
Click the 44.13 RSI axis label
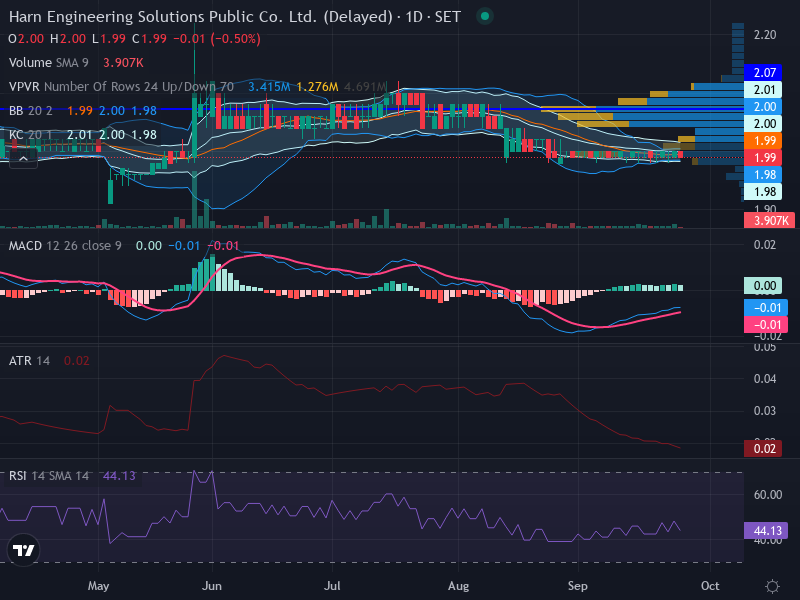pyautogui.click(x=766, y=531)
